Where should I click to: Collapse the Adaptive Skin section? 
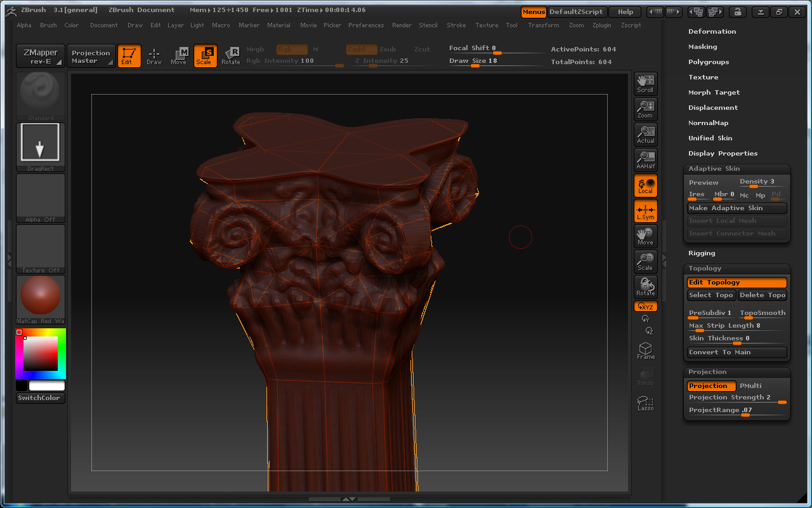714,168
